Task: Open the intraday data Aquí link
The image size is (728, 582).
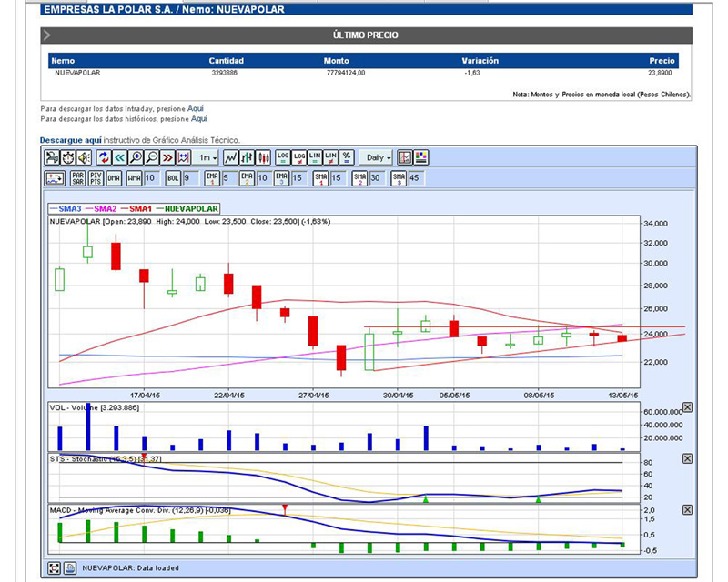Action: 196,108
